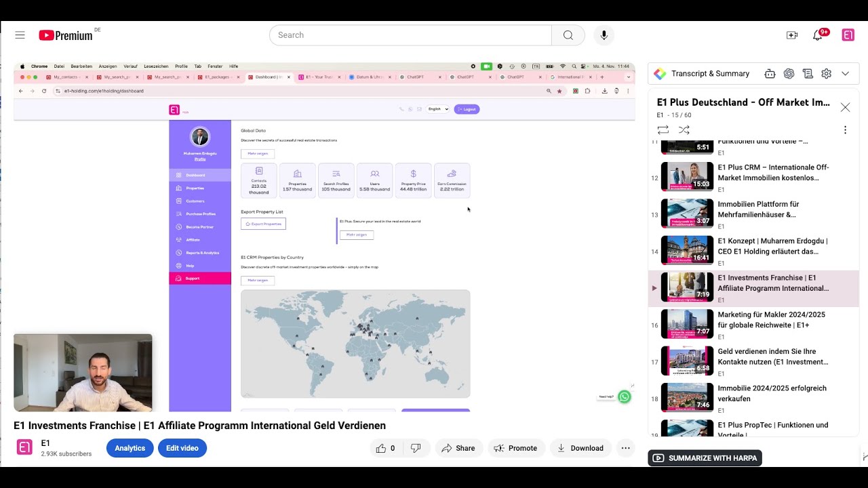The width and height of the screenshot is (868, 488).
Task: Click the WhatsApp Need help icon
Action: 625,396
